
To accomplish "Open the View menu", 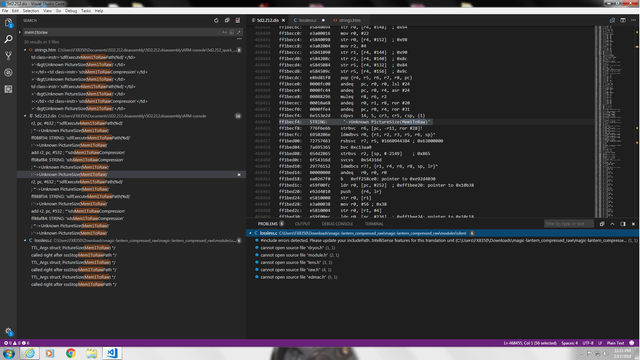I will (47, 11).
